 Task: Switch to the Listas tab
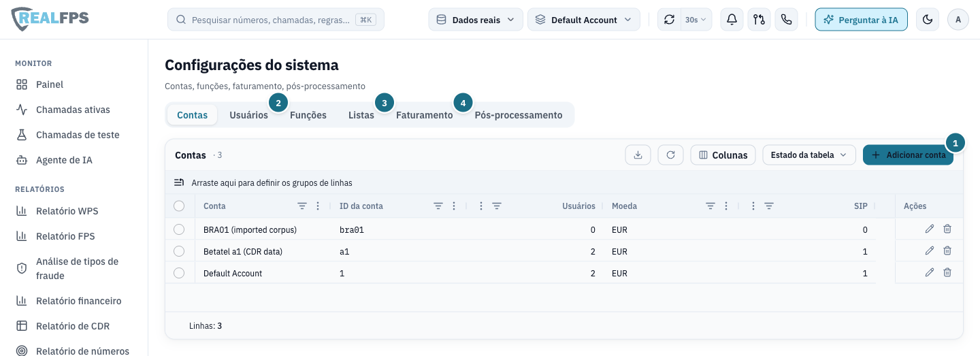click(x=361, y=115)
